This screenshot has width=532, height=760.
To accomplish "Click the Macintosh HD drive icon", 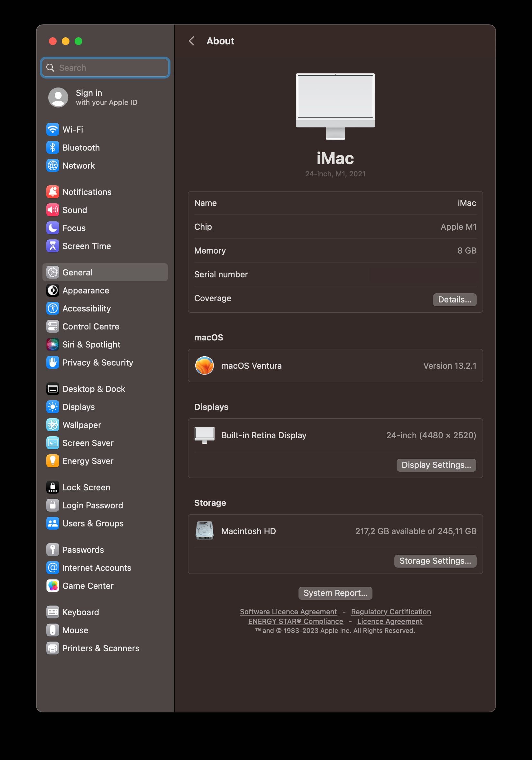I will pyautogui.click(x=205, y=531).
